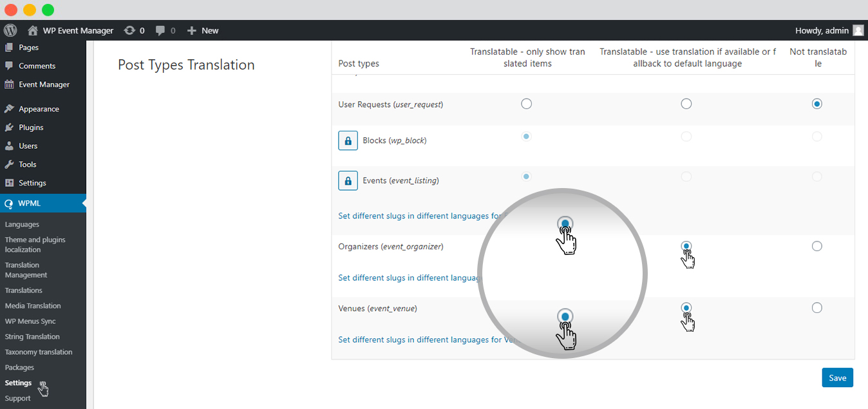Open the comments bubble in admin bar
868x409 pixels.
pos(160,30)
